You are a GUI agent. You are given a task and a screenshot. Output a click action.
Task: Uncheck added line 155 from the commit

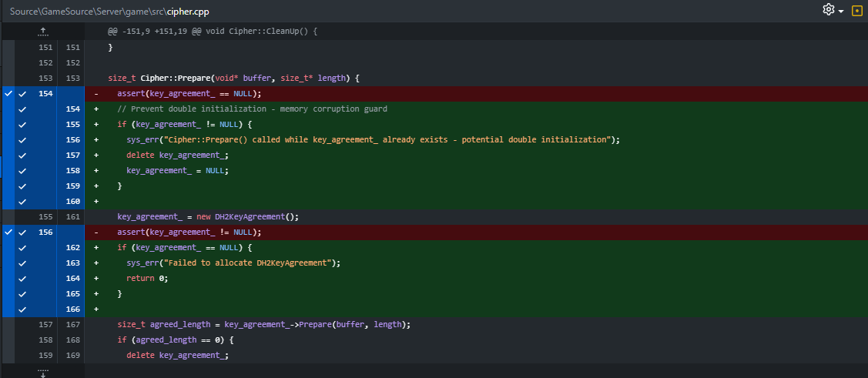pos(22,125)
